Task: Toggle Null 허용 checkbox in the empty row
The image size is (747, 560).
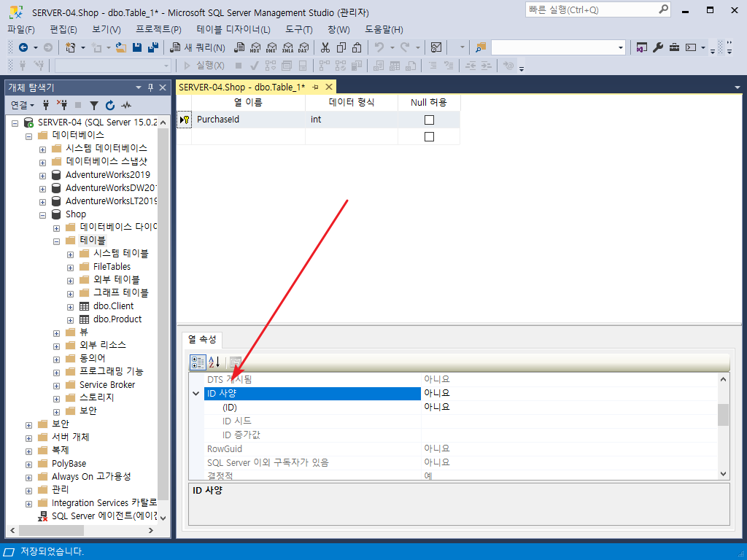Action: click(x=429, y=137)
